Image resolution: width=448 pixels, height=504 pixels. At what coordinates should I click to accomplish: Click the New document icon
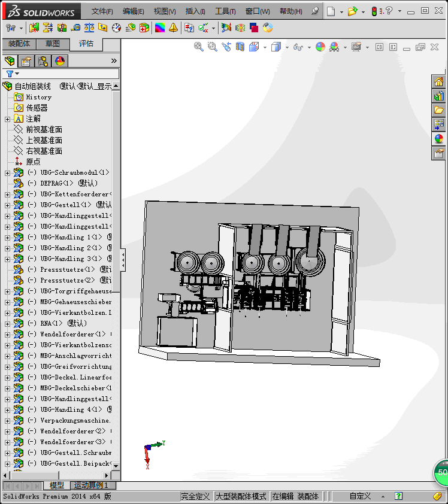[x=331, y=11]
